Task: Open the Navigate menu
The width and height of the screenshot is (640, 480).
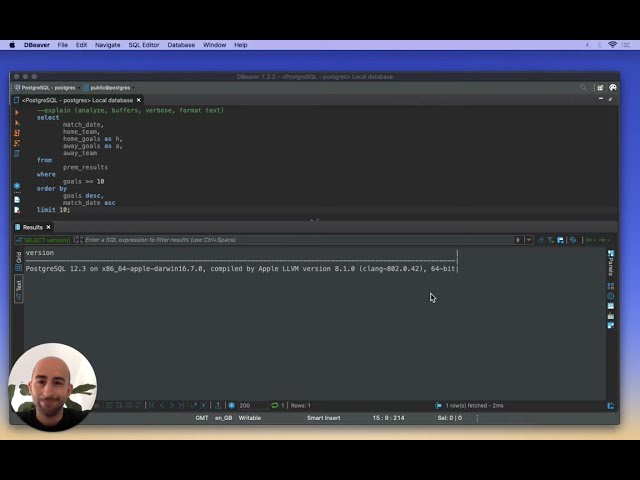Action: (107, 45)
